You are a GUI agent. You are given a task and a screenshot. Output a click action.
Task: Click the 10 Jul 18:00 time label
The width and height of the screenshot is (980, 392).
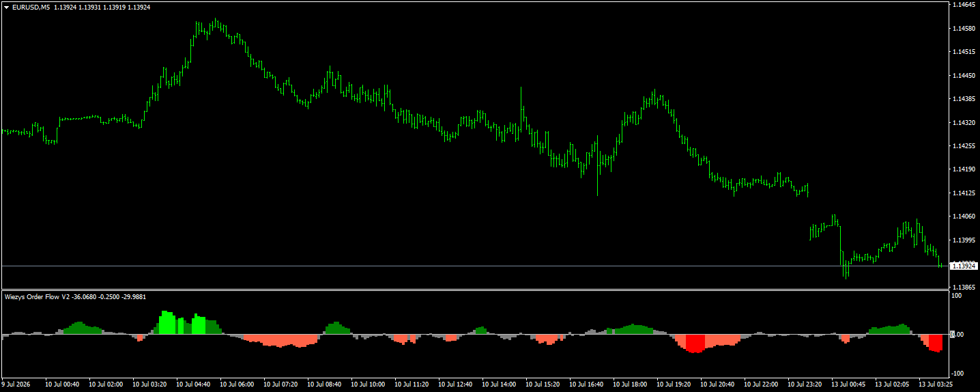click(630, 384)
